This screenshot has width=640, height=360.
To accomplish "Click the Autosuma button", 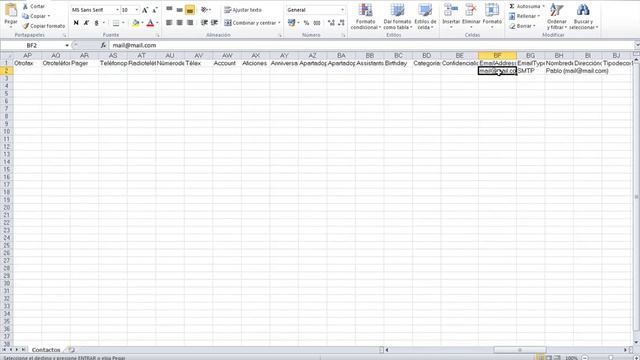I will click(x=524, y=6).
